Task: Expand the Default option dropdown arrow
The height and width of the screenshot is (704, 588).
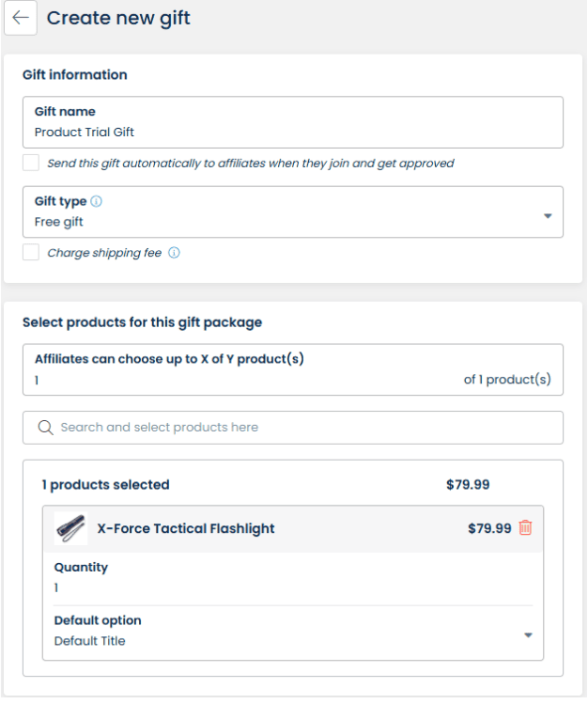Action: (528, 634)
